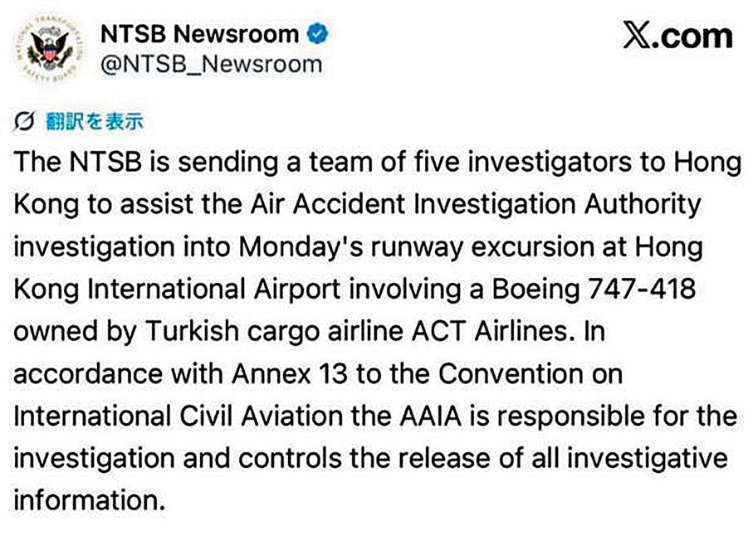Click the blue verified checkmark badge

pos(317,35)
